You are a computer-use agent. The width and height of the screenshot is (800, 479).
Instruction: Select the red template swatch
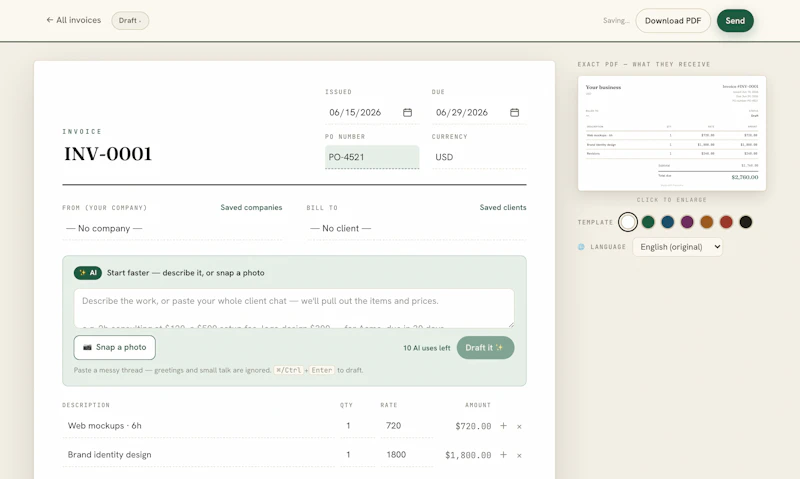tap(726, 222)
